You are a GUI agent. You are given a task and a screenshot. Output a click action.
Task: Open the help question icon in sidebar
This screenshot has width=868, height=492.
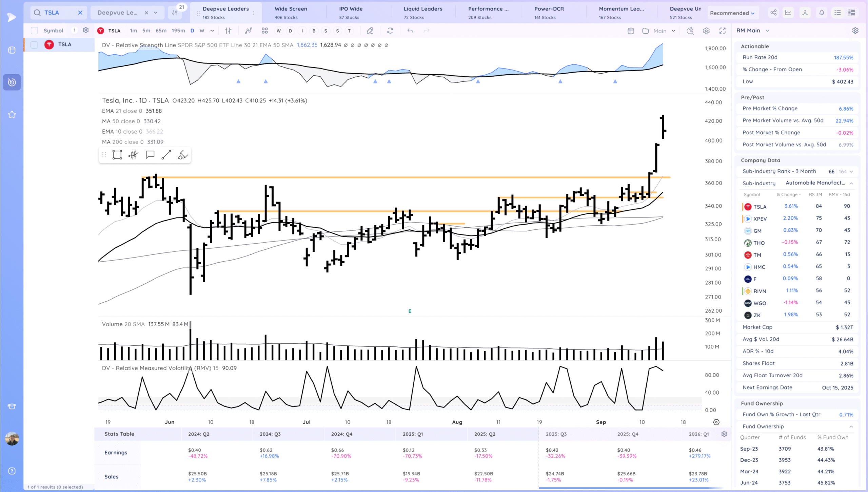pyautogui.click(x=12, y=471)
